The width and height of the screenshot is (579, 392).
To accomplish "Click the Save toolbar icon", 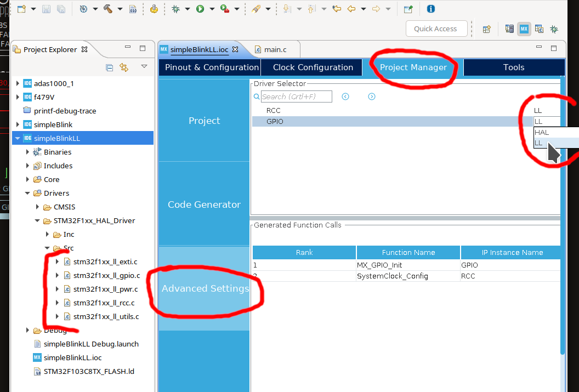I will [46, 9].
